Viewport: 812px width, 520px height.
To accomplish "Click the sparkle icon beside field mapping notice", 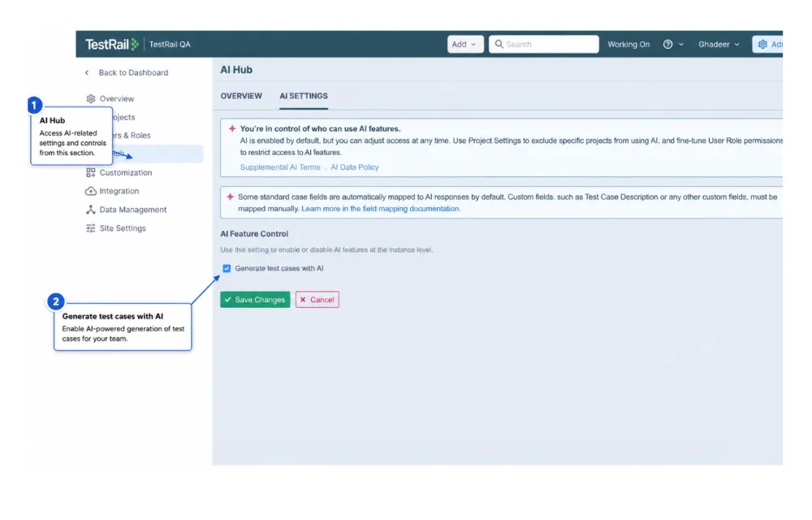I will 231,197.
